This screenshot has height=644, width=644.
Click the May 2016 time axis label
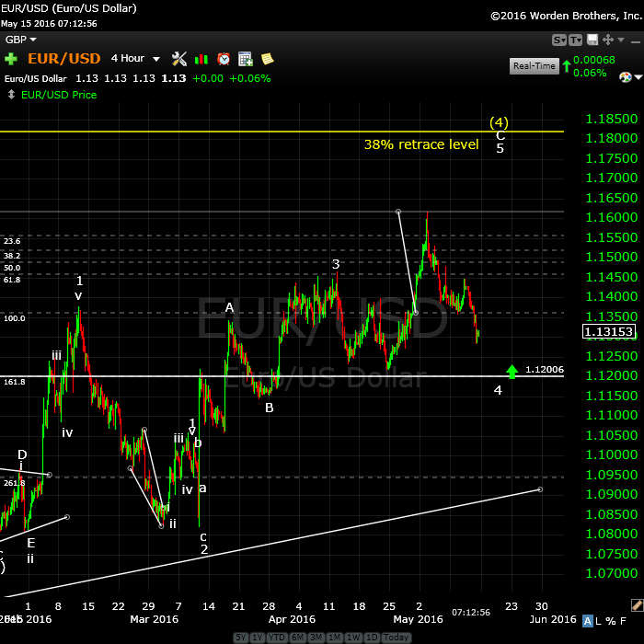tap(418, 619)
